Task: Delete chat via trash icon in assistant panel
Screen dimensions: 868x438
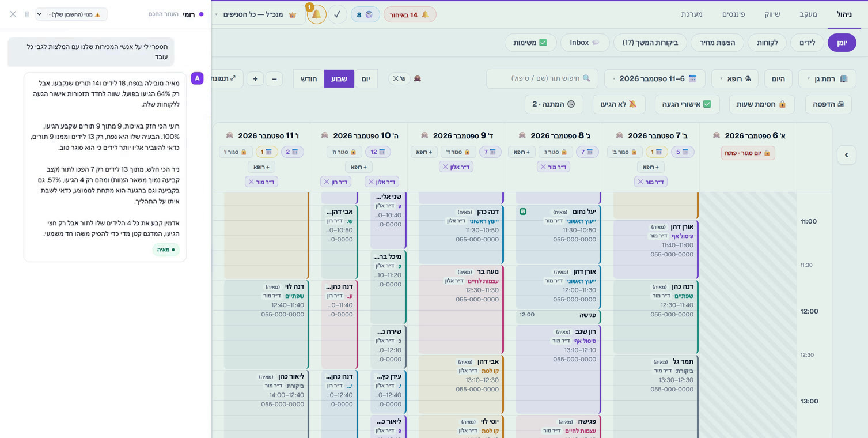Action: coord(26,14)
